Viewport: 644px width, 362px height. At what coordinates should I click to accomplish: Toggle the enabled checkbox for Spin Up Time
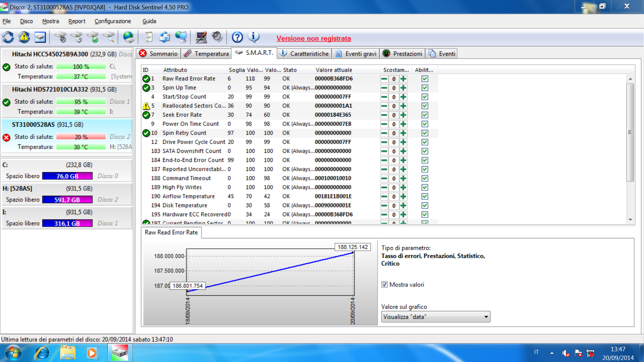425,88
